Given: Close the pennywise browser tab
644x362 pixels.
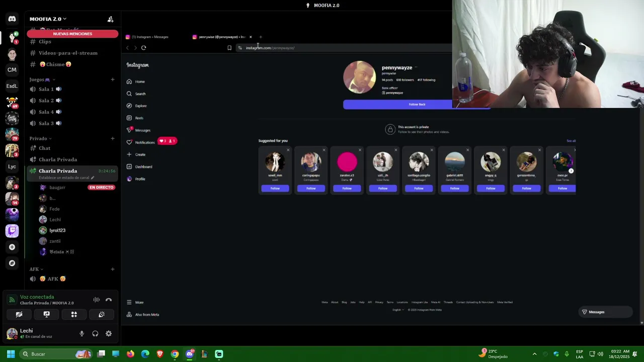Looking at the screenshot, I should tap(251, 37).
